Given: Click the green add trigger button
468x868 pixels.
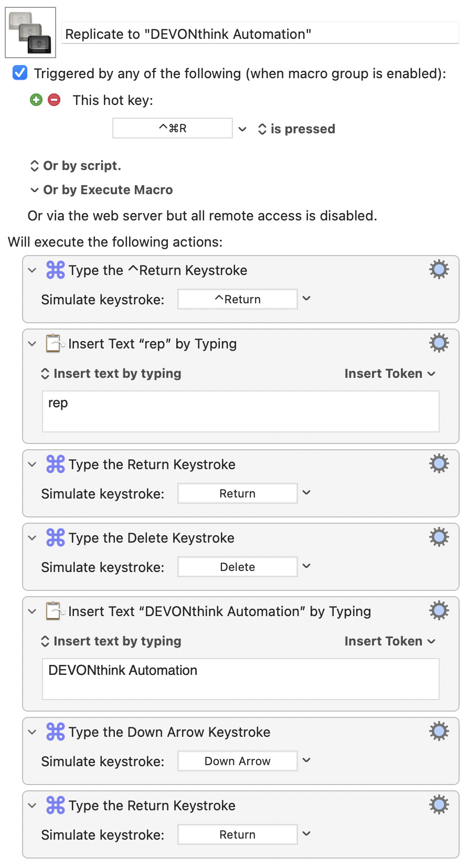Looking at the screenshot, I should (36, 100).
